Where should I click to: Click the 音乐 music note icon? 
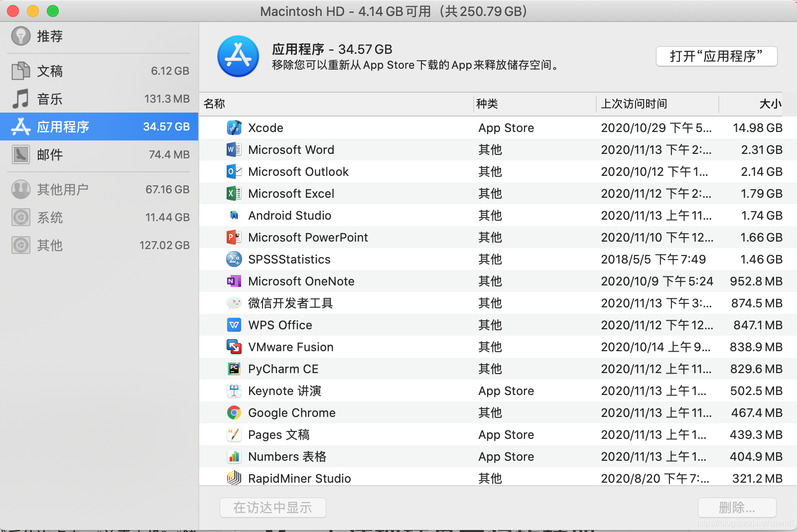(21, 99)
